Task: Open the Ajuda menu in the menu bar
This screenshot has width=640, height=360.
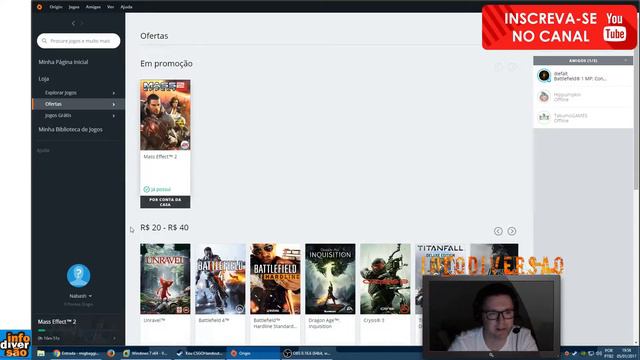Action: [x=126, y=7]
